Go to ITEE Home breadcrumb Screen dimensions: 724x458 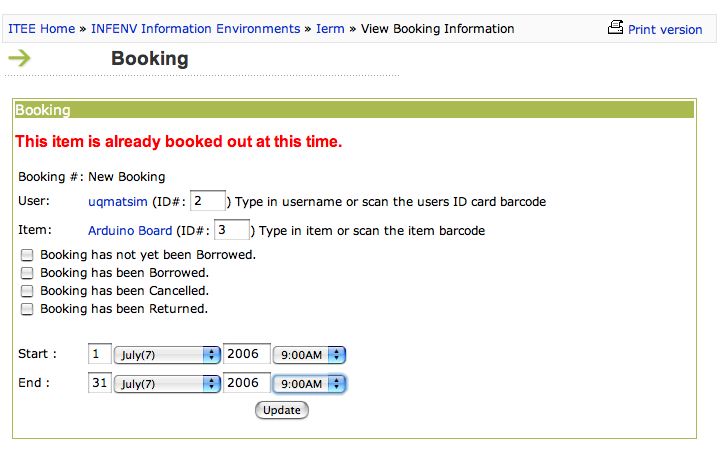42,29
